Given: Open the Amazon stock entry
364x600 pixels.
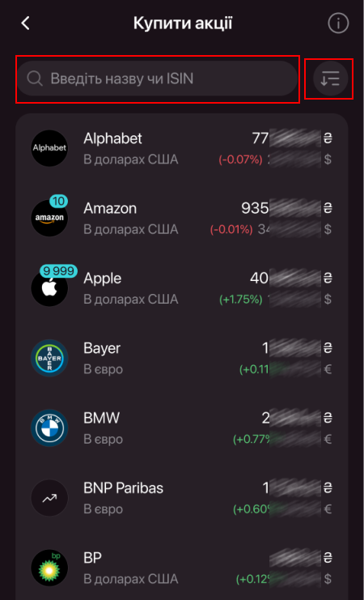Looking at the screenshot, I should (182, 218).
